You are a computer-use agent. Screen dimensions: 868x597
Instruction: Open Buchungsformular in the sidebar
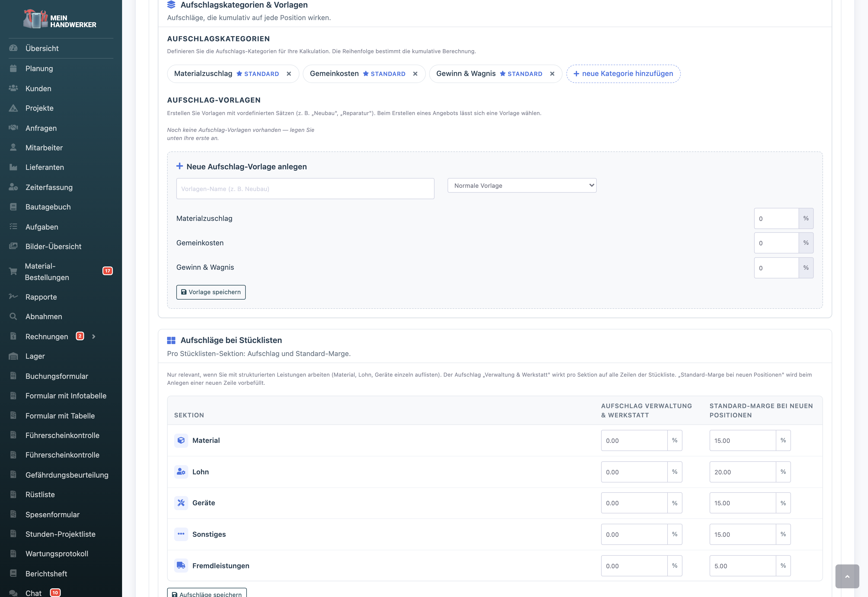(57, 376)
